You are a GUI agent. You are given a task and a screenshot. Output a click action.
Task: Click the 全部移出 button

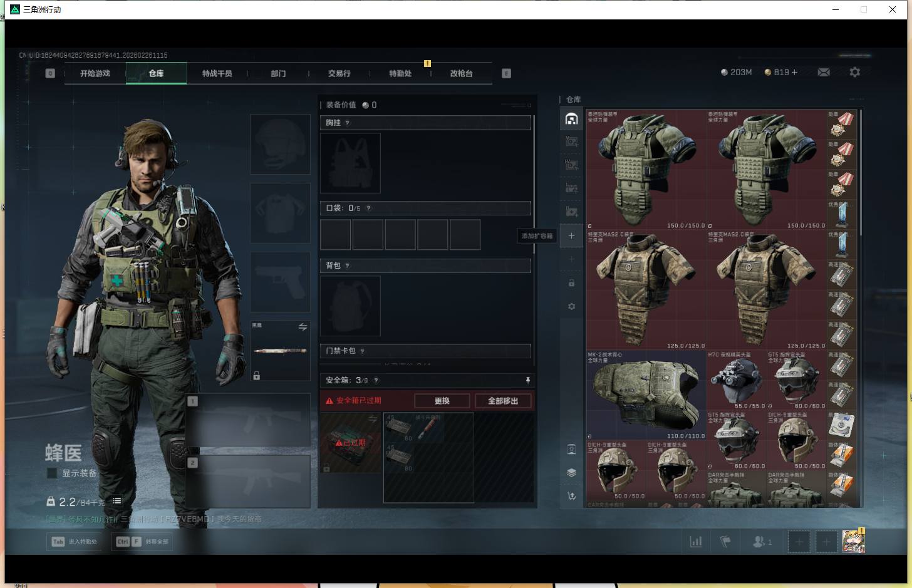502,401
